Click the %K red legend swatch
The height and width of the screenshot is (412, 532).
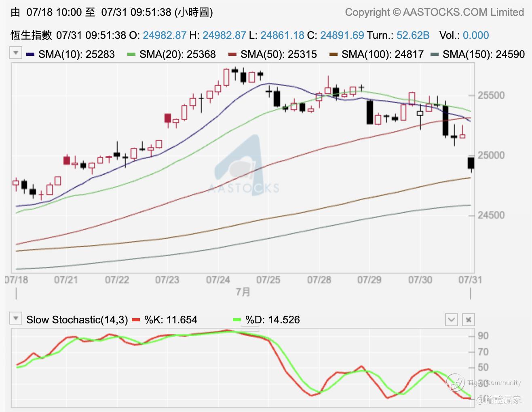(x=136, y=320)
